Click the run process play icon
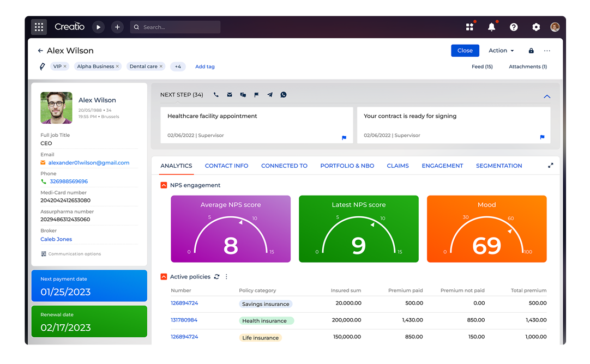 [98, 27]
